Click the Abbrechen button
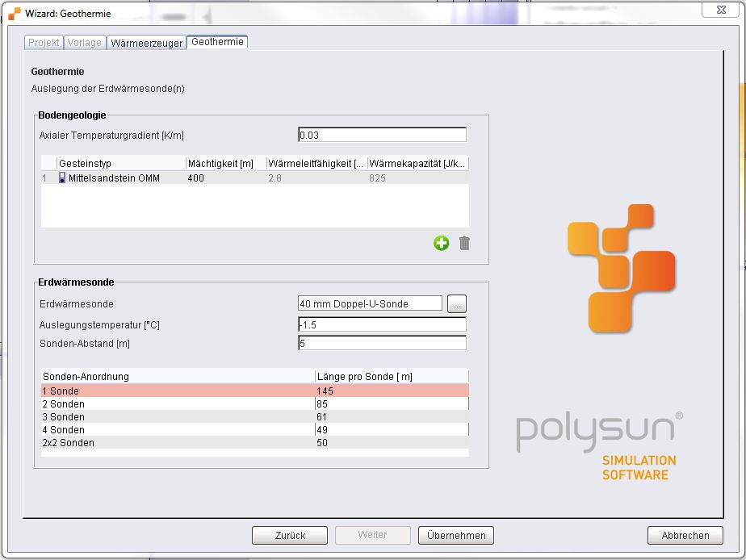This screenshot has width=746, height=560. [x=685, y=535]
